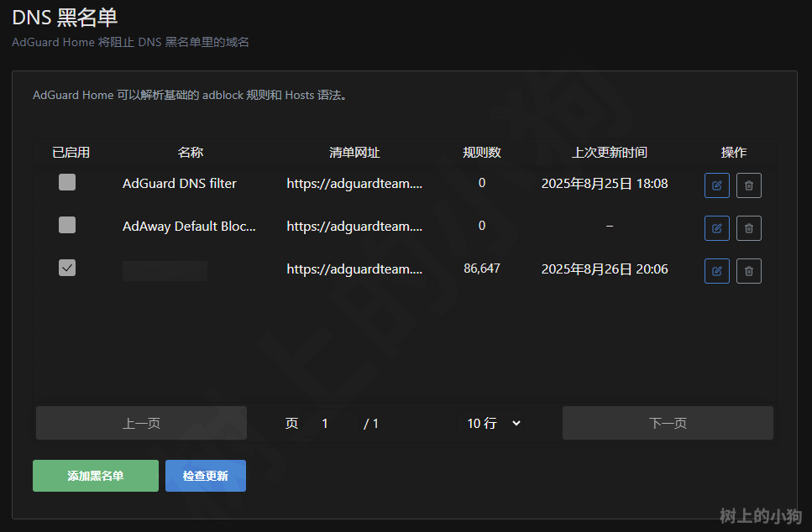812x532 pixels.
Task: Delete the AdGuard DNS filter entry
Action: 749,185
